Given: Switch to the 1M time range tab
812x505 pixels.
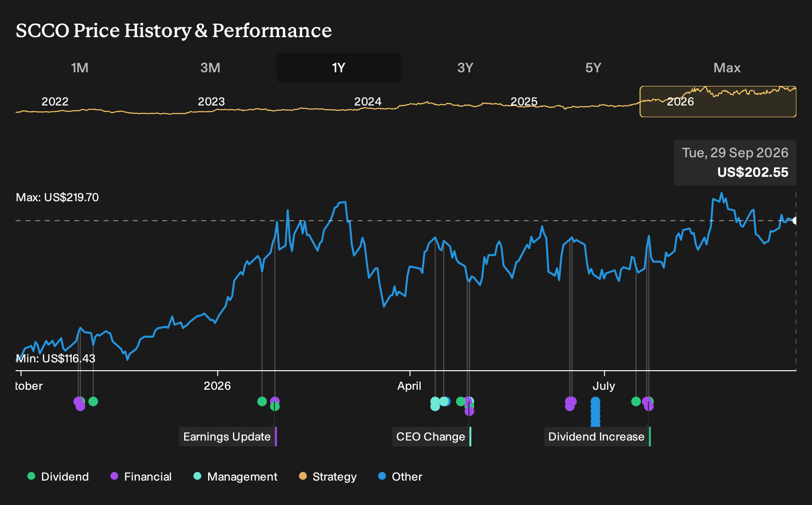Looking at the screenshot, I should point(80,67).
